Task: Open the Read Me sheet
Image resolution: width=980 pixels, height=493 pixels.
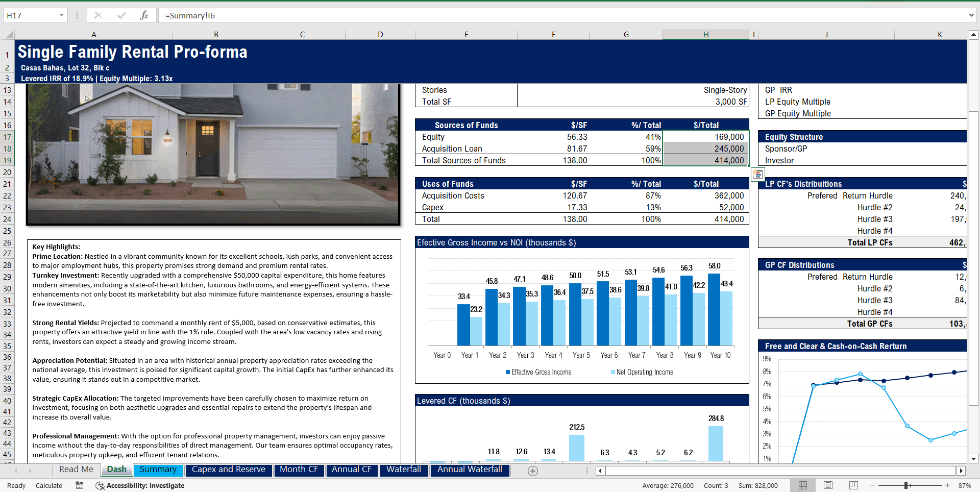Action: tap(76, 469)
